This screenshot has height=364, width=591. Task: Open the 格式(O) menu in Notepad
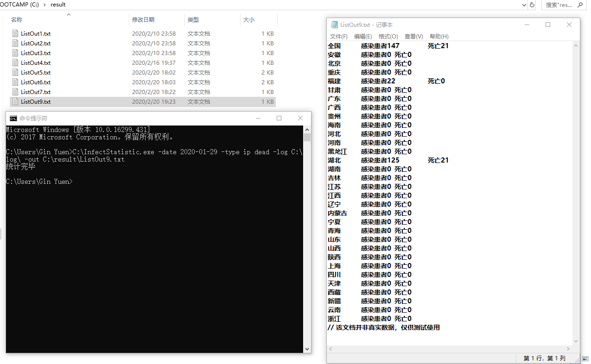tap(388, 36)
